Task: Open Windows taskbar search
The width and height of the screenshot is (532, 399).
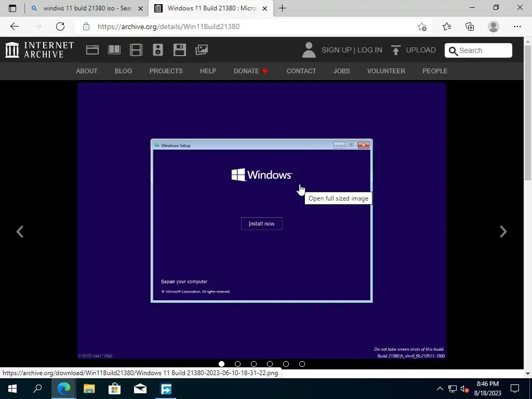Action: click(x=37, y=389)
